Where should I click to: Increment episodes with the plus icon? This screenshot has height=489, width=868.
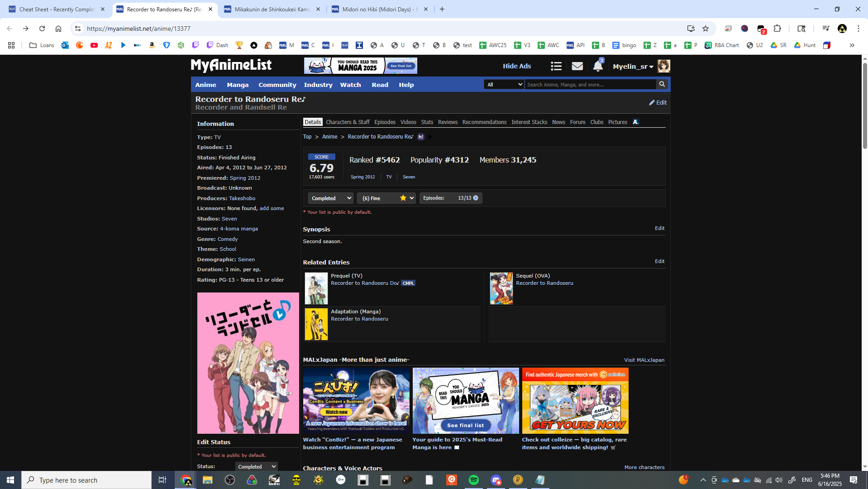click(476, 198)
